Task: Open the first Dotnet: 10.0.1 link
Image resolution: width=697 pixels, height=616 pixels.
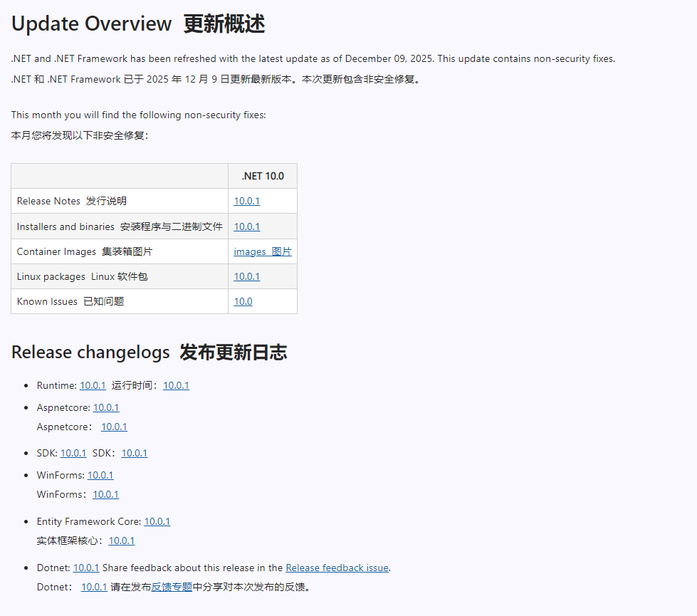Action: point(86,568)
